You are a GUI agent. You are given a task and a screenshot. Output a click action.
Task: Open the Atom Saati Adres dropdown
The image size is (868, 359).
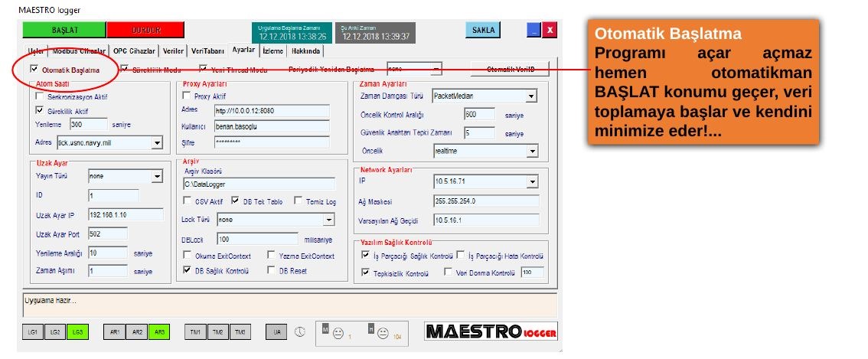tap(157, 143)
